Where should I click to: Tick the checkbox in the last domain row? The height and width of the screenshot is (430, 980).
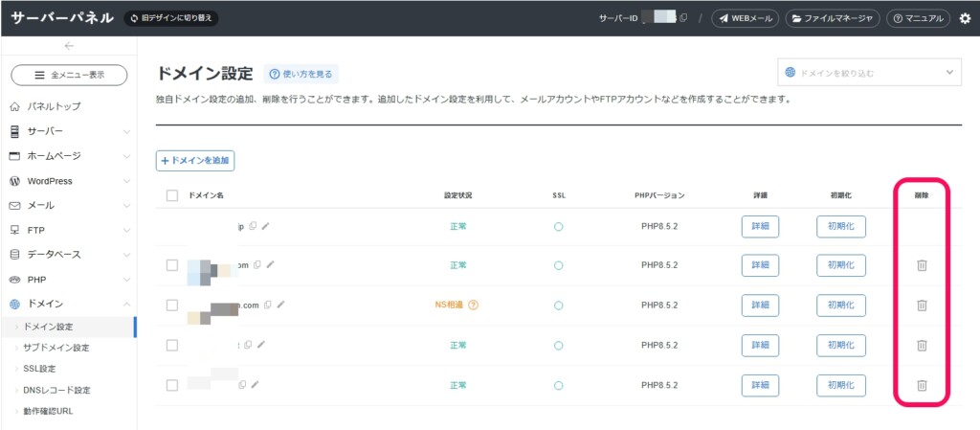172,385
